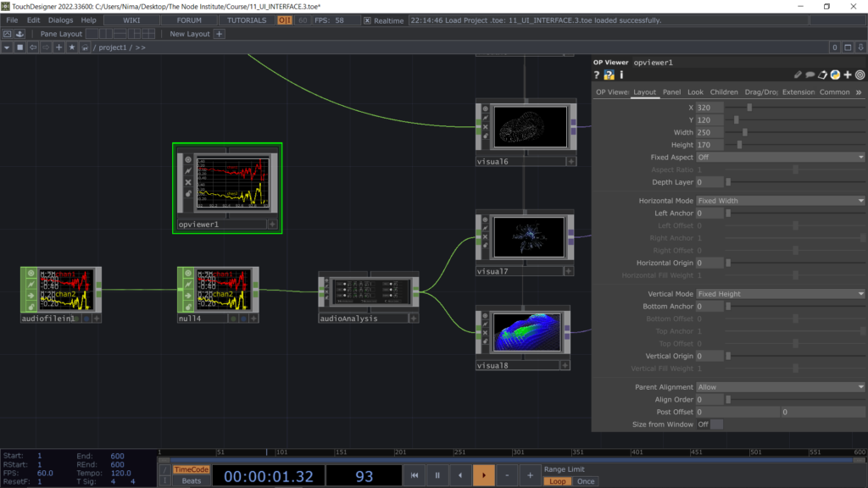Select the top-bottom split pane layout icon
The height and width of the screenshot is (488, 868).
(120, 34)
